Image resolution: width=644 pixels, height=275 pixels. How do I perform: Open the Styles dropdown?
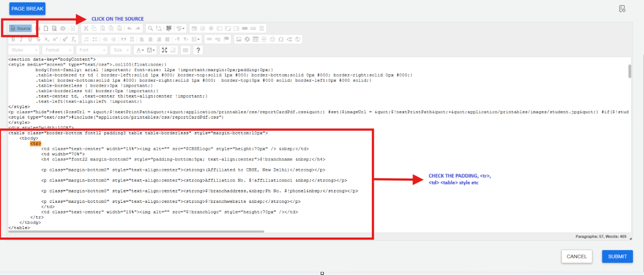(23, 50)
